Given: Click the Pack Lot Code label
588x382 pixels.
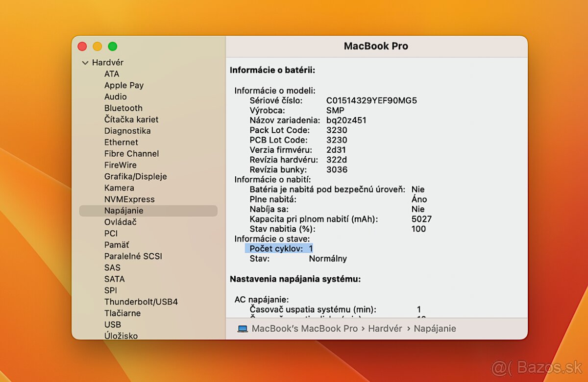Looking at the screenshot, I should 280,130.
